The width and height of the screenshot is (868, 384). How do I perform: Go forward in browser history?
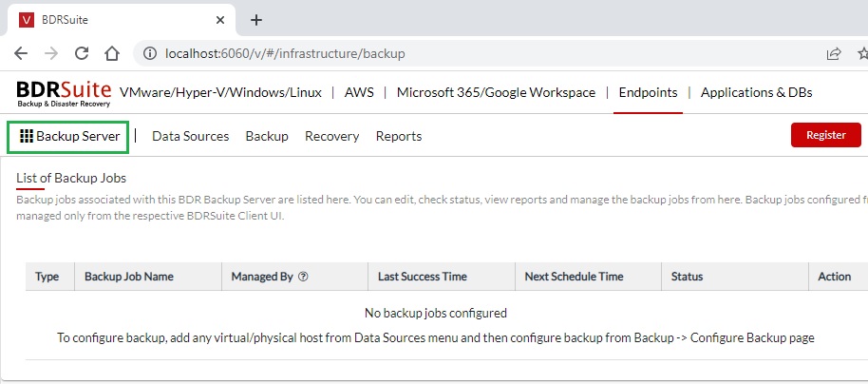[51, 53]
